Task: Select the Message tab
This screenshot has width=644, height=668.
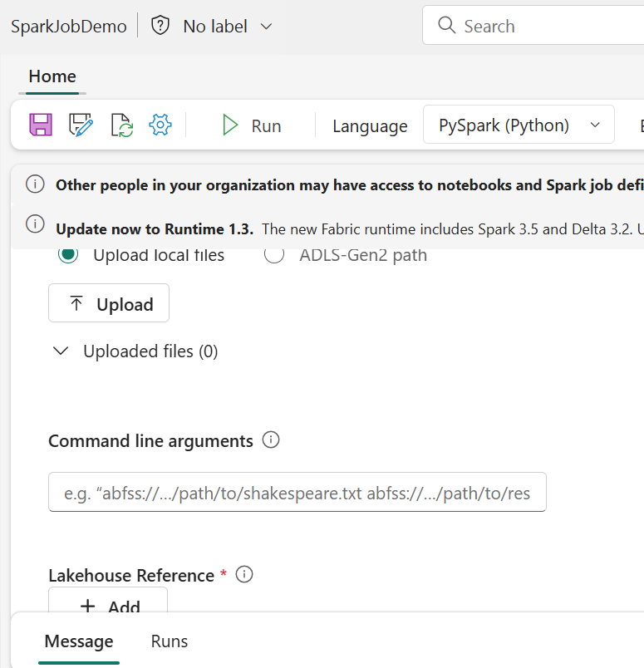Action: 79,641
